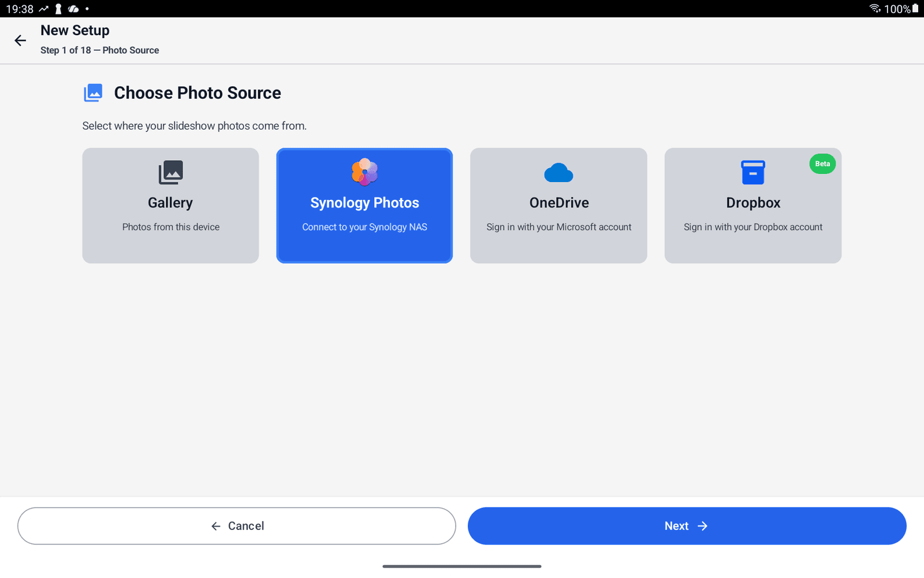Click the Gallery stacked-photos icon

[x=170, y=172]
